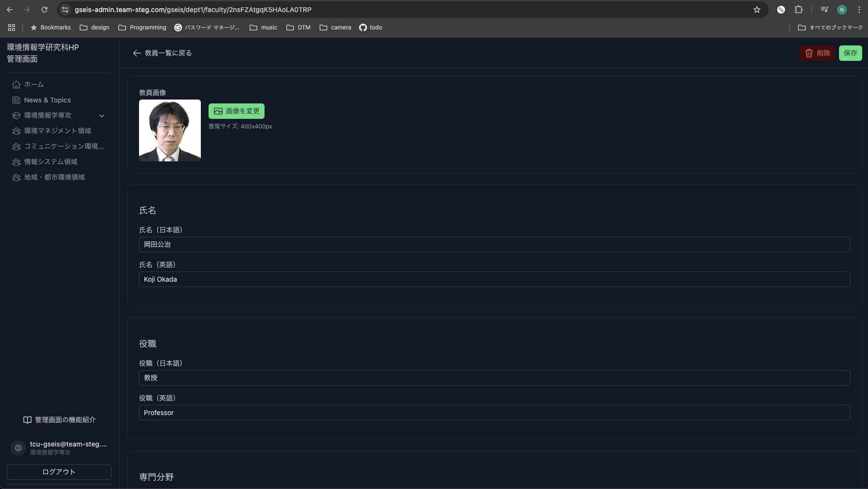Open 環境マネジメント領域 in the sidebar
The width and height of the screenshot is (868, 489).
click(57, 131)
